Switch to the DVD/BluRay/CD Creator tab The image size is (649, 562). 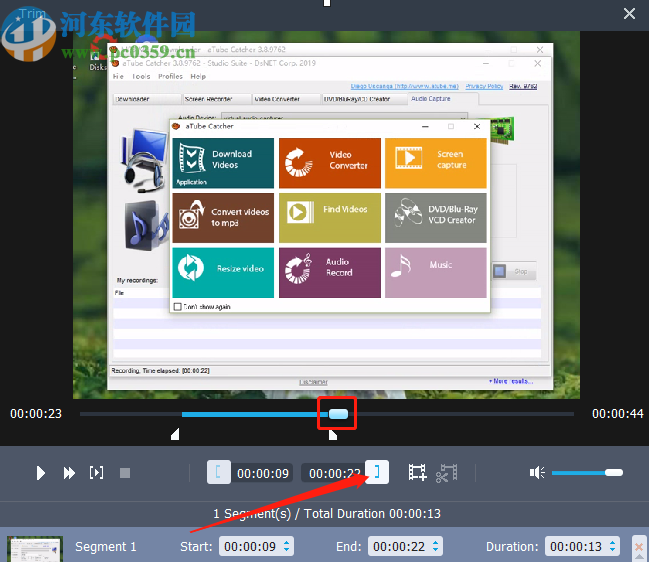coord(363,99)
